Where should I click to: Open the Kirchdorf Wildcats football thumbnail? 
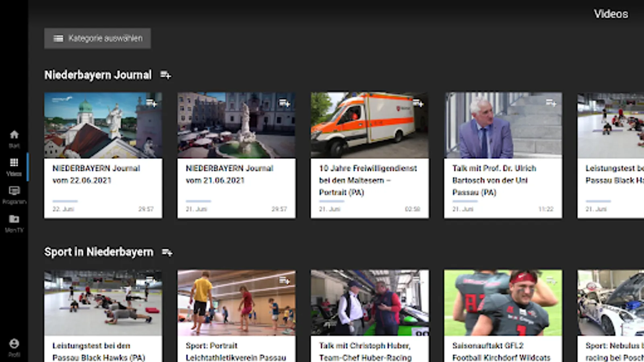[503, 303]
